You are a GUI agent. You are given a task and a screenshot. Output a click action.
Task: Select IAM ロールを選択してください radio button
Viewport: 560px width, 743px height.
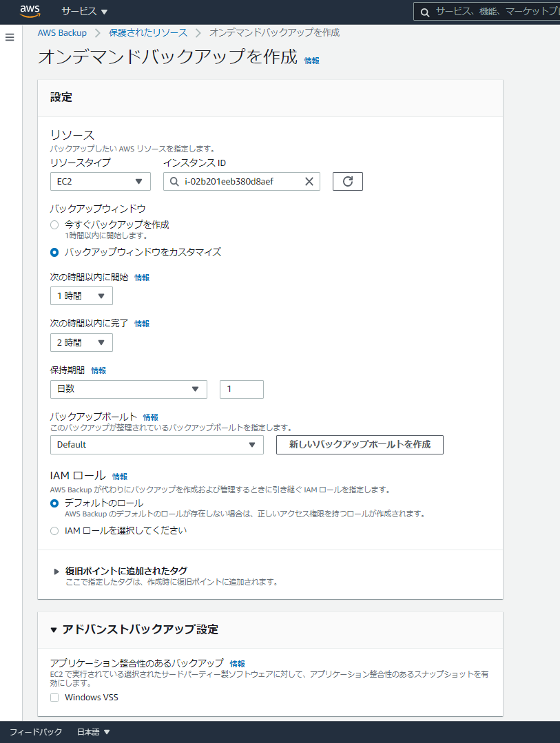pyautogui.click(x=54, y=531)
